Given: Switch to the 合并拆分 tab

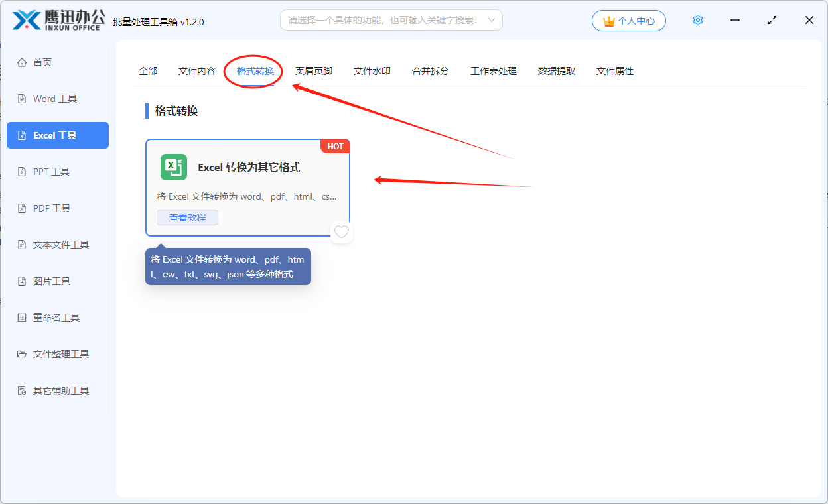Looking at the screenshot, I should [x=431, y=71].
